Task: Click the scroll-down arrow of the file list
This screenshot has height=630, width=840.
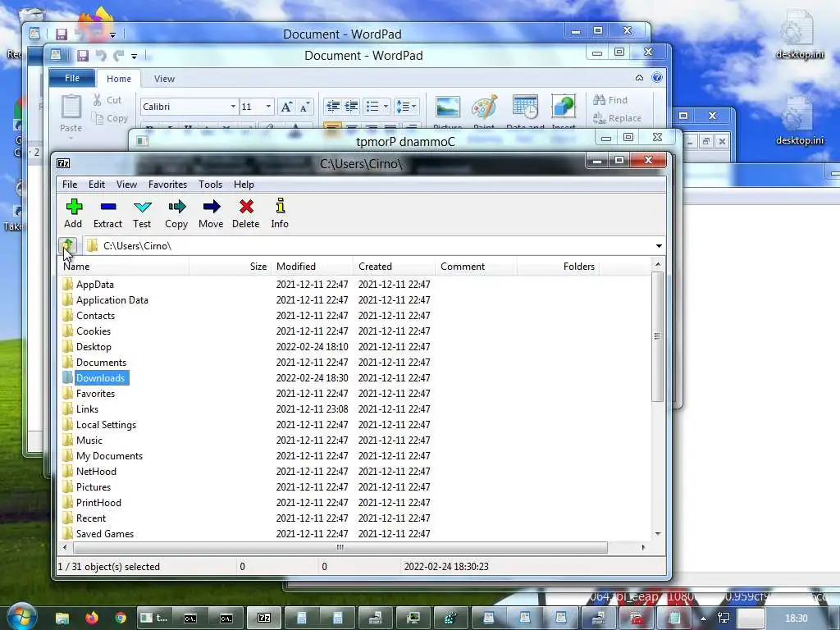Action: pyautogui.click(x=658, y=534)
